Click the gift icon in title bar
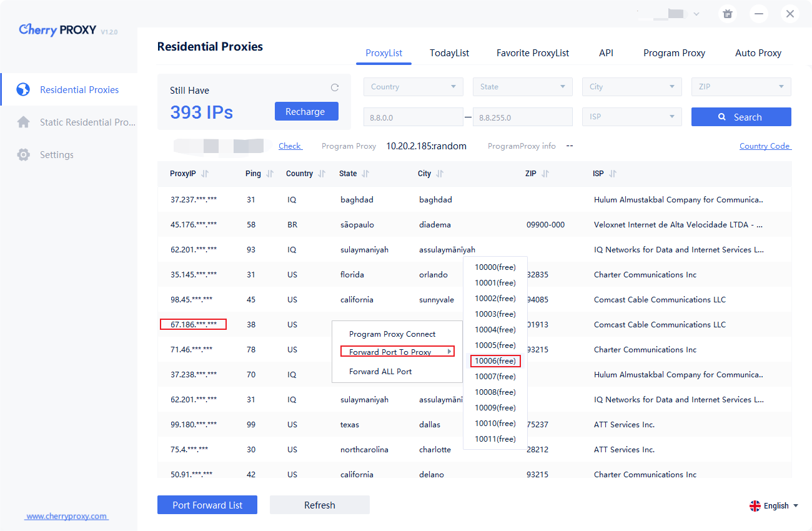812x531 pixels. (x=727, y=14)
